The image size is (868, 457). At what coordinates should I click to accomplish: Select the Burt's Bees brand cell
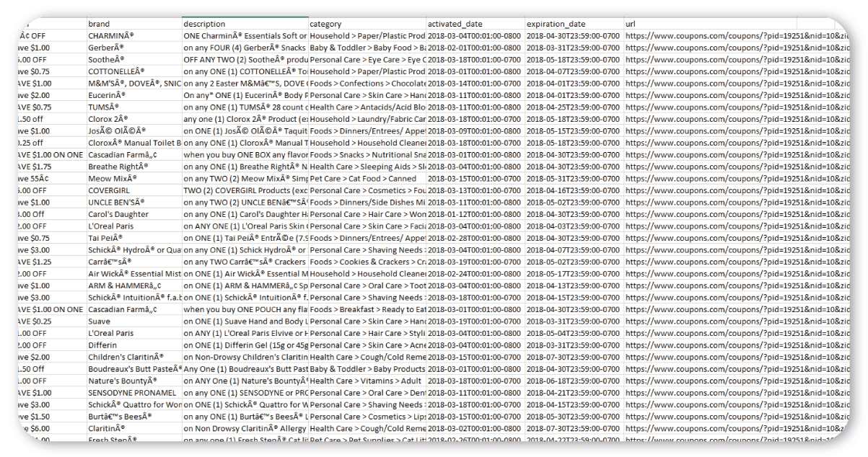pyautogui.click(x=134, y=417)
